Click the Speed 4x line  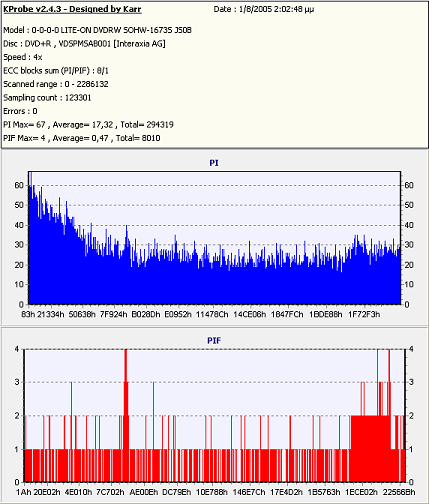(23, 57)
